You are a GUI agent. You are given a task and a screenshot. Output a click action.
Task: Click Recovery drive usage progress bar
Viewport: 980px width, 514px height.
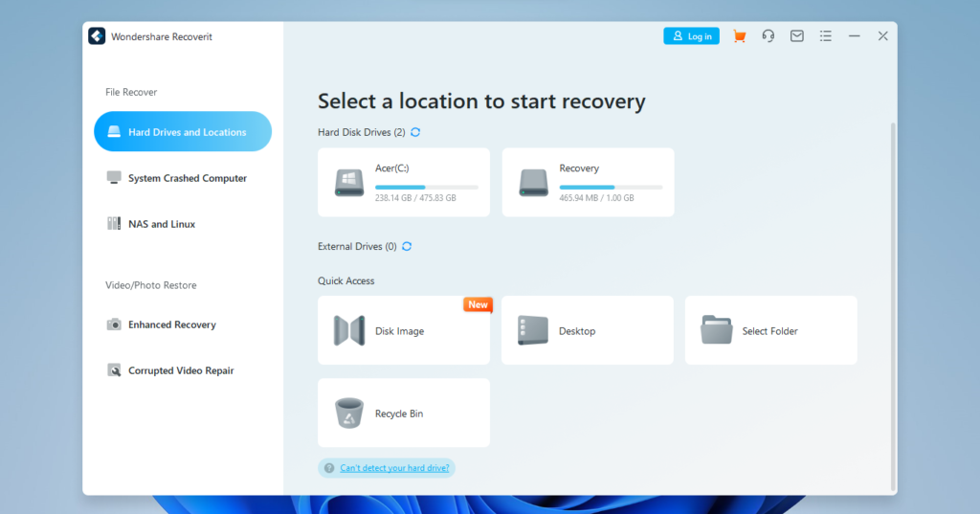(x=611, y=187)
